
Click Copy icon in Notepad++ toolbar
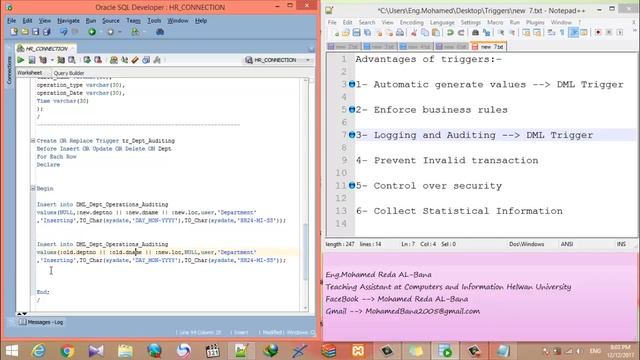(x=425, y=33)
